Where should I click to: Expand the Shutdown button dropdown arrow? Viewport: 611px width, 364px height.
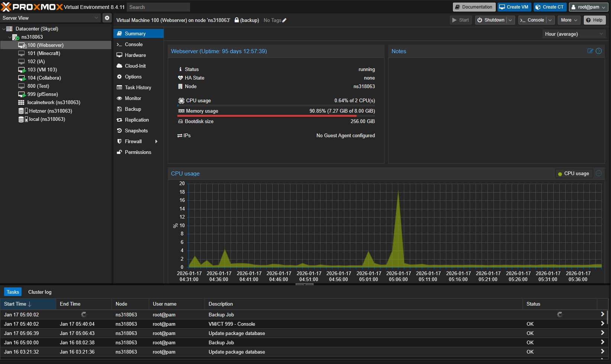pos(510,20)
